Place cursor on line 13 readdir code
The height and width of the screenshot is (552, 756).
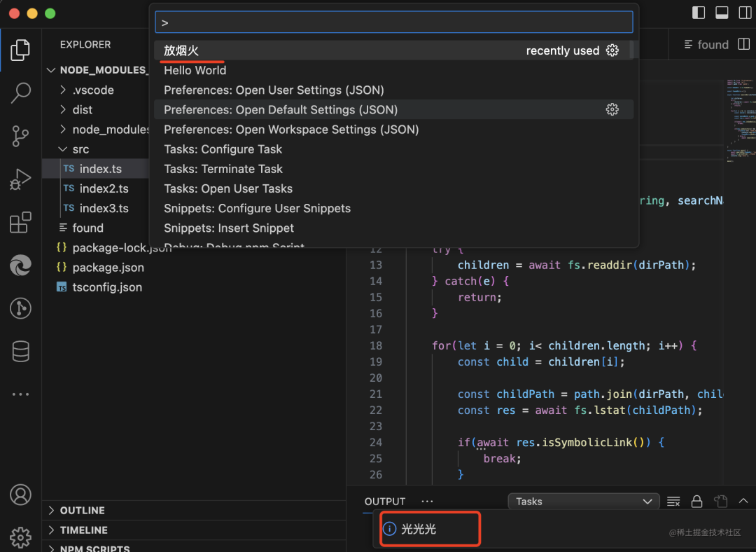(x=576, y=265)
